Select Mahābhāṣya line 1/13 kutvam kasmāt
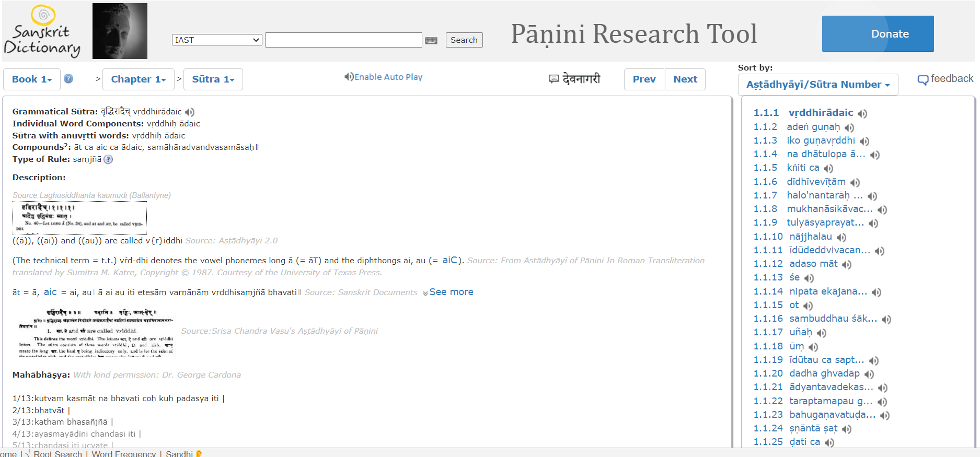Viewport: 980px width, 457px height. (x=119, y=399)
